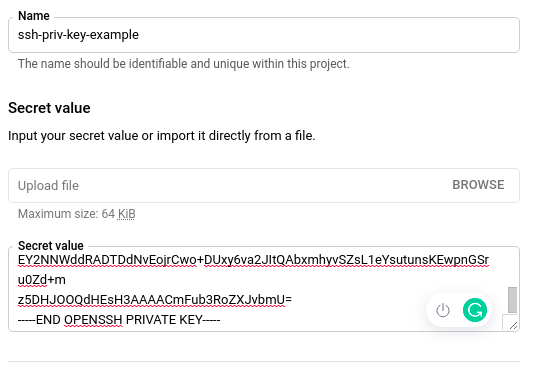Click the name uniqueness helper text
546x370 pixels.
(x=184, y=64)
